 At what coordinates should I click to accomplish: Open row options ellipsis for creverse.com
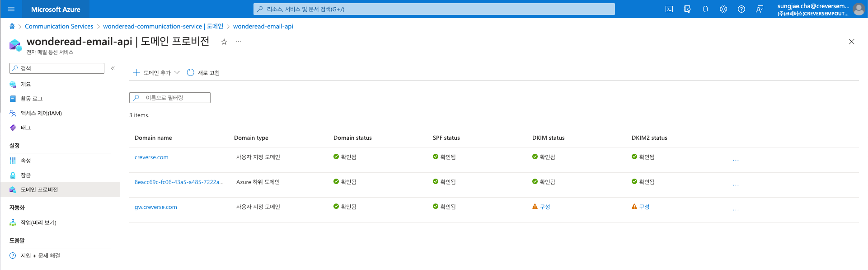[736, 160]
